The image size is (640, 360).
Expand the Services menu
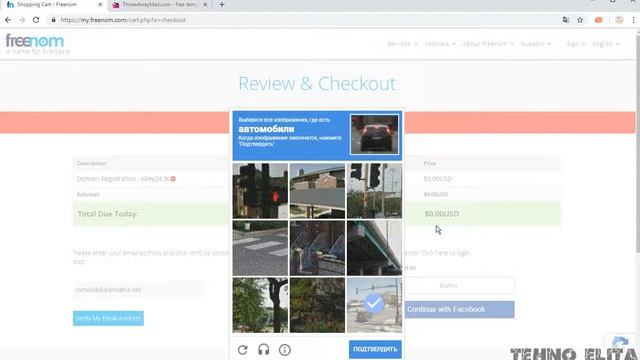(402, 44)
